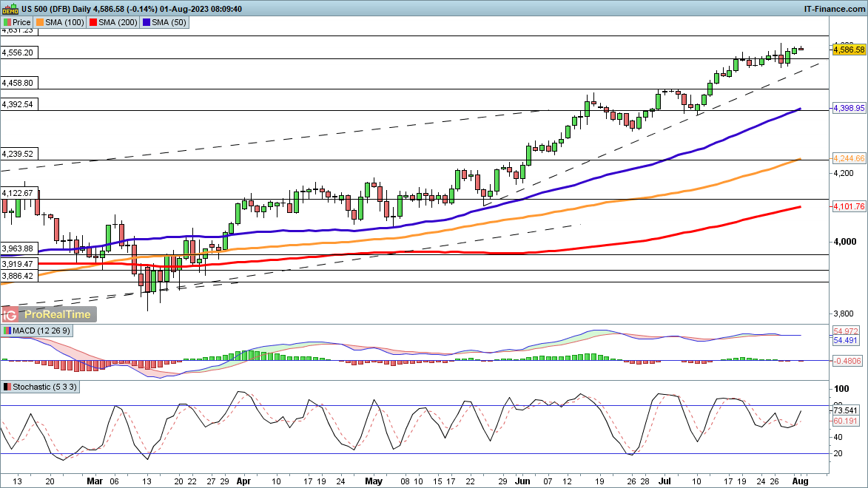Click the Stochastic axis label 100
The image size is (868, 488).
pos(841,389)
